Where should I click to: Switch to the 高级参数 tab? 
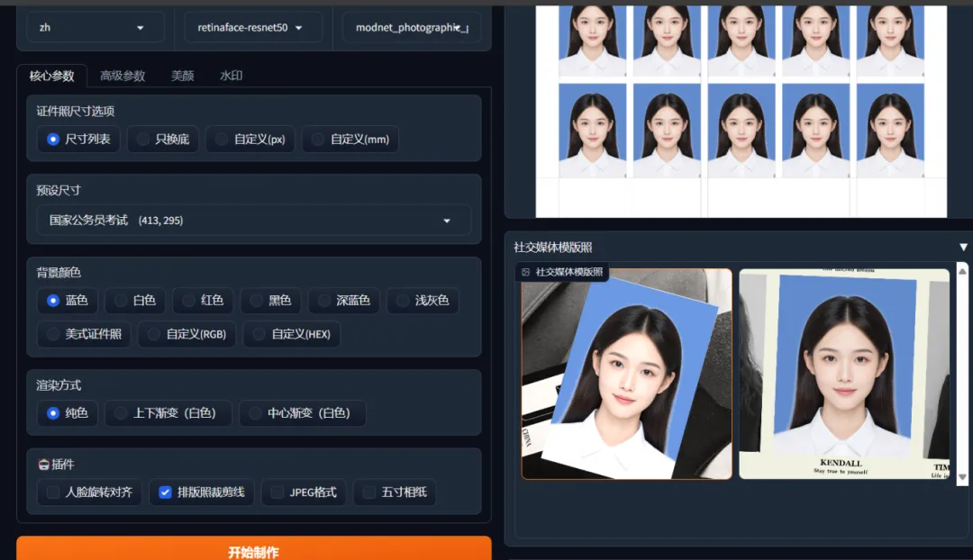[x=123, y=76]
